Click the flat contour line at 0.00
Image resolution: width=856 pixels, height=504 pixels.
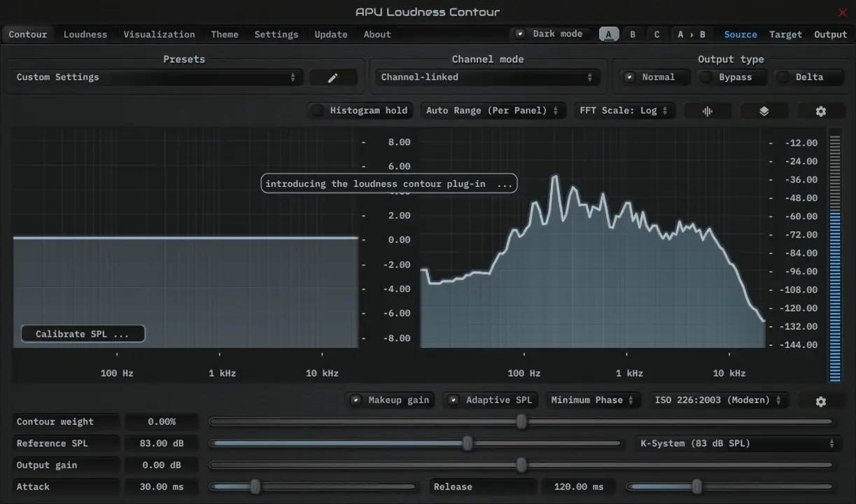click(x=185, y=239)
